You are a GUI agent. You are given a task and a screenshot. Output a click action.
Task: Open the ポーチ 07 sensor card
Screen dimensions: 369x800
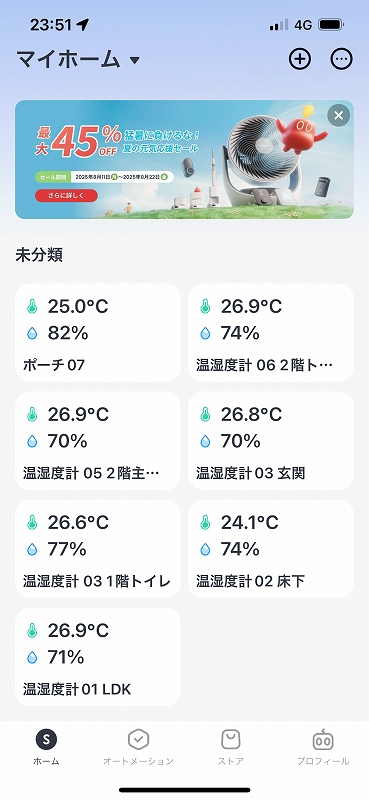tap(98, 333)
